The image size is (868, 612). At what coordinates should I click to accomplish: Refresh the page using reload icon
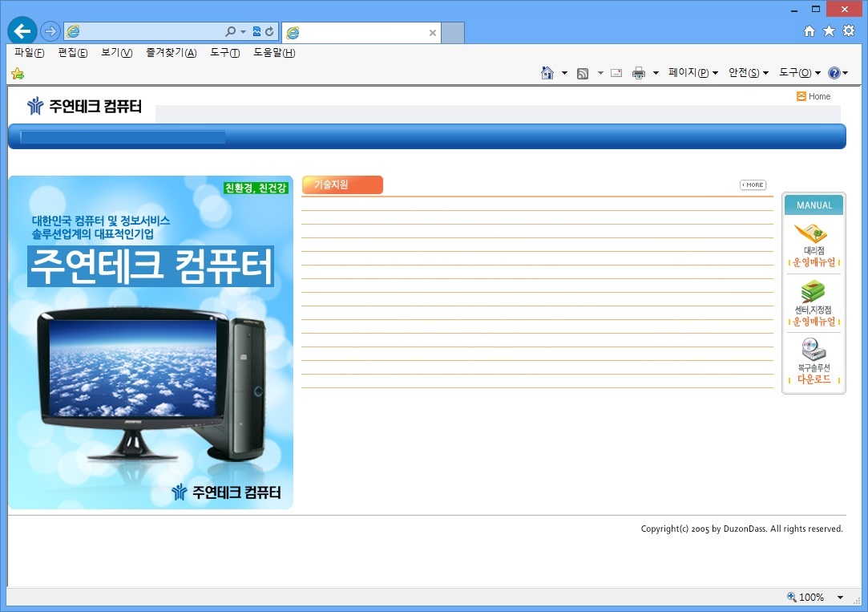[x=269, y=31]
